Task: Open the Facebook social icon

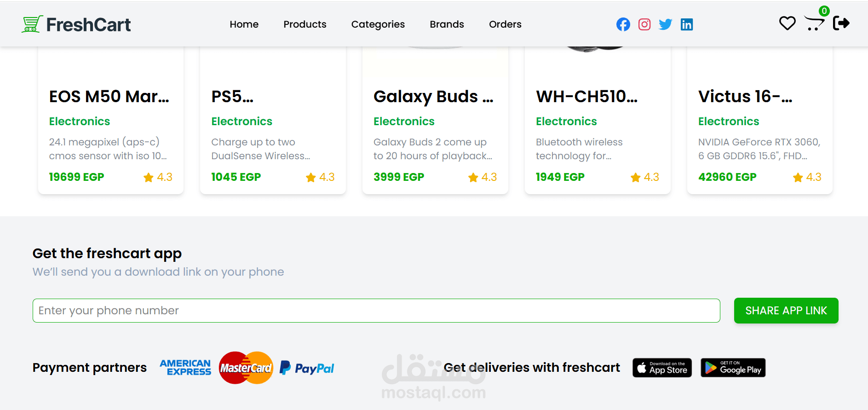Action: [x=623, y=24]
